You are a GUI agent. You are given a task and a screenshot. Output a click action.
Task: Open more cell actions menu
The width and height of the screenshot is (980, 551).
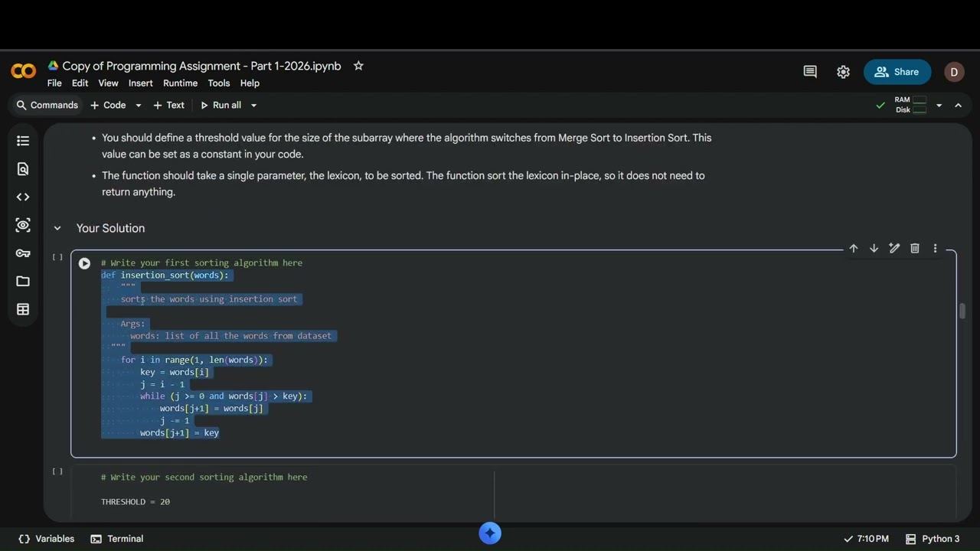click(935, 249)
